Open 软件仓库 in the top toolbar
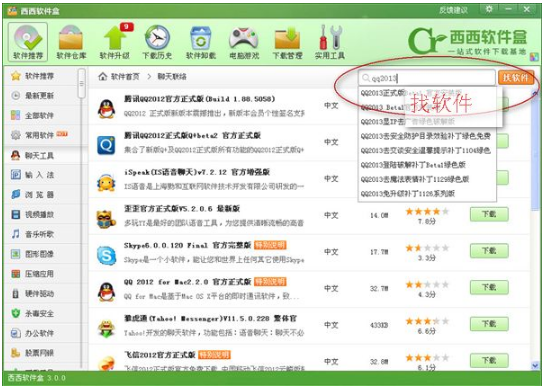544x388 pixels. tap(71, 42)
